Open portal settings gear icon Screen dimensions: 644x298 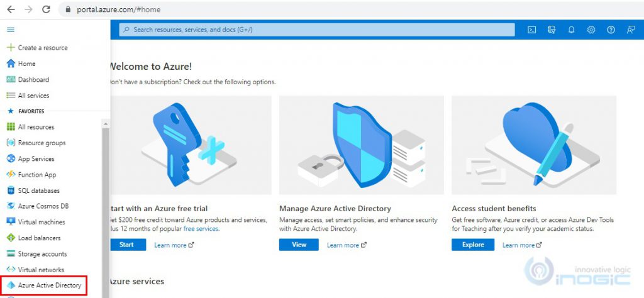(591, 30)
